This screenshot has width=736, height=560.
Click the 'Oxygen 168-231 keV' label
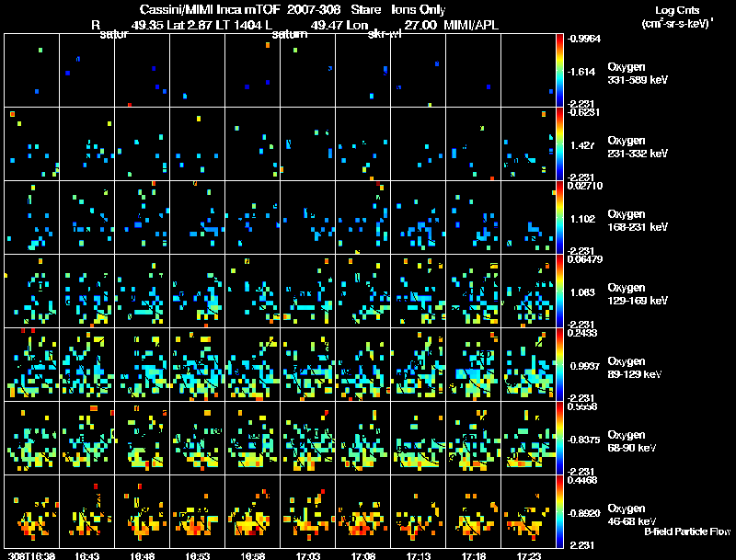point(638,221)
